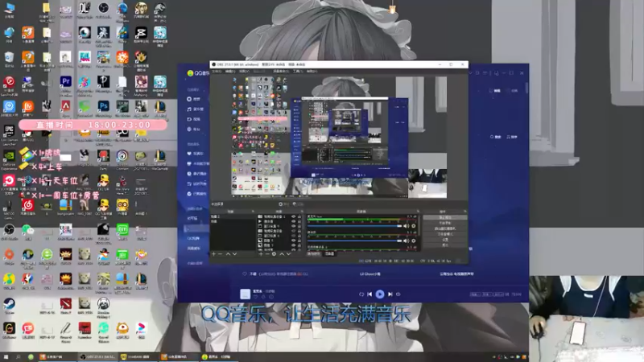This screenshot has width=644, height=362.
Task: Move scene down with OBS arrow
Action: point(234,254)
